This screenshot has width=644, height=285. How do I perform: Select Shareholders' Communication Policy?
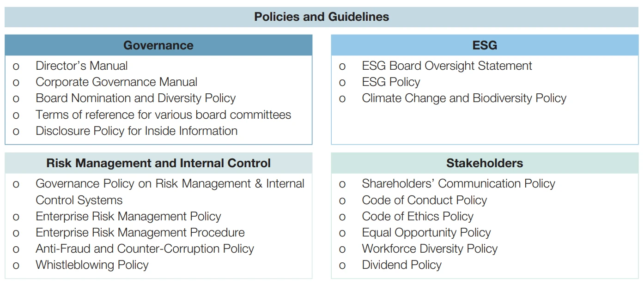[x=458, y=184]
